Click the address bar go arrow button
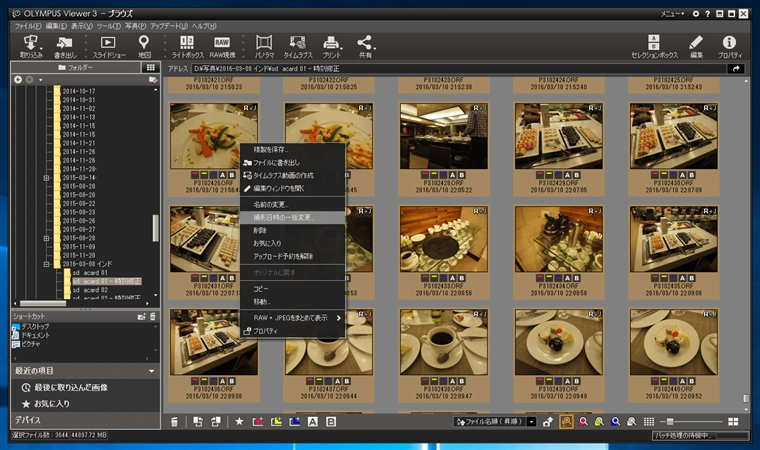 [x=736, y=69]
